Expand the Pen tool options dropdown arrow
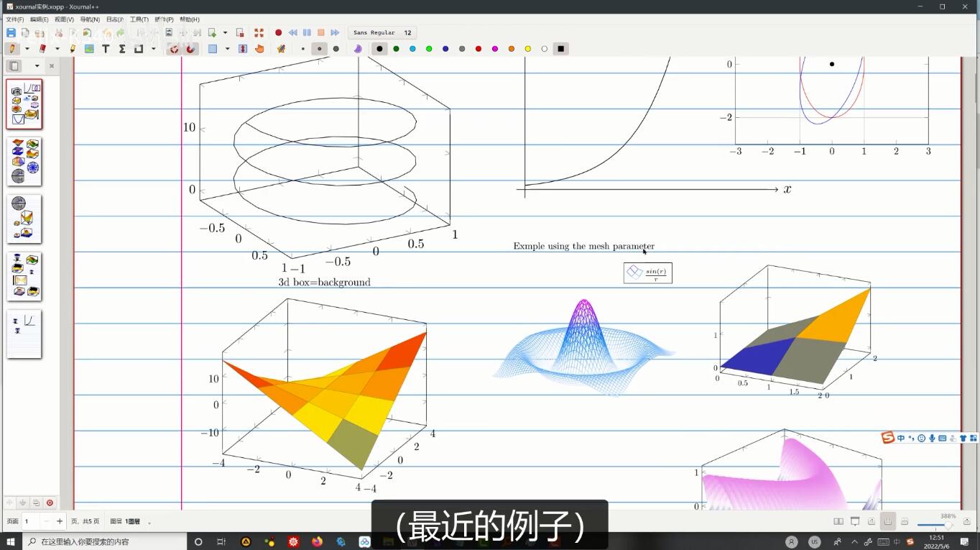Image resolution: width=980 pixels, height=550 pixels. (x=27, y=49)
